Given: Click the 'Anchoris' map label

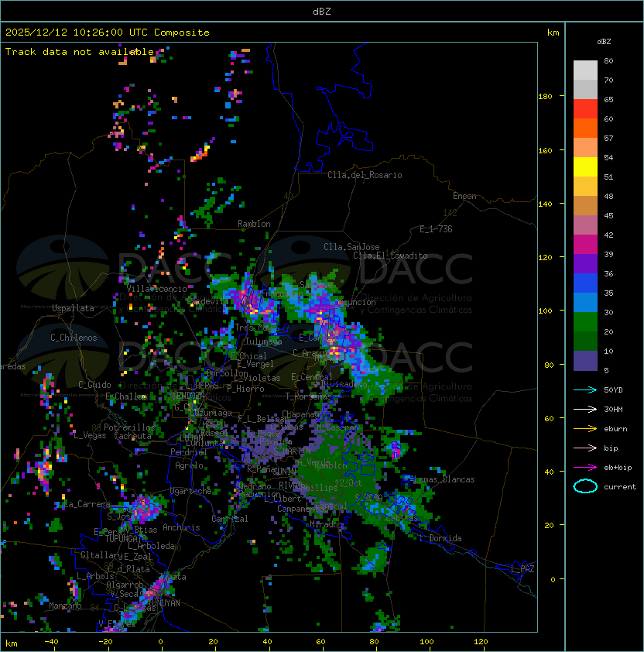Looking at the screenshot, I should tap(181, 527).
